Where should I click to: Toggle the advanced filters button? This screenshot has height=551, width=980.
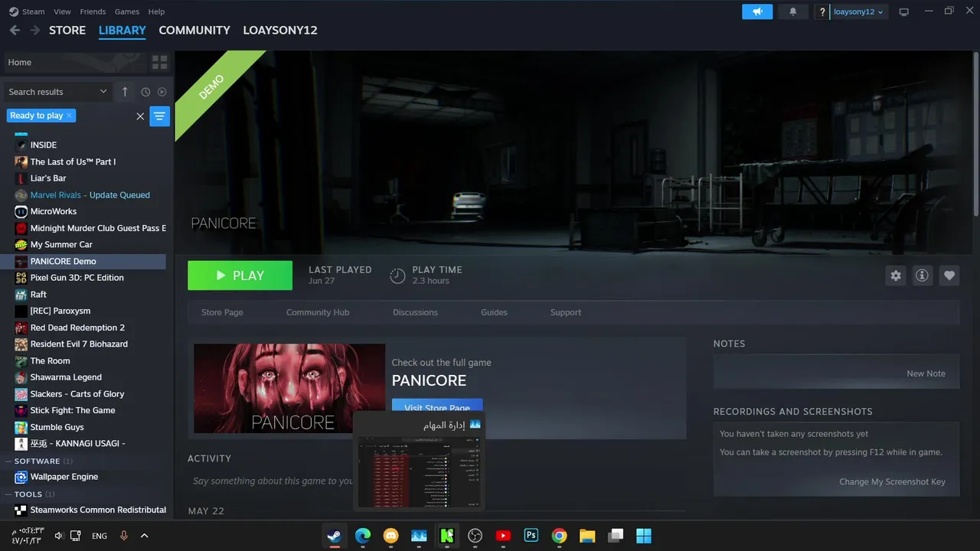[159, 116]
